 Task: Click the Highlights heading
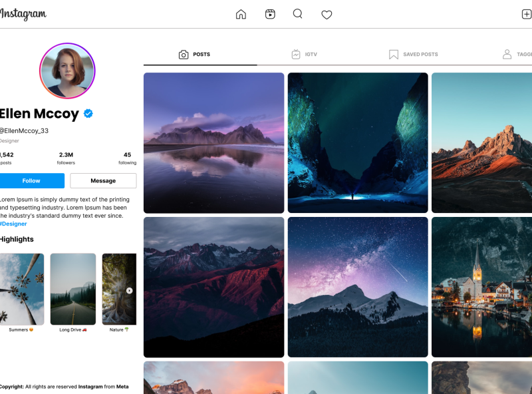click(x=17, y=239)
